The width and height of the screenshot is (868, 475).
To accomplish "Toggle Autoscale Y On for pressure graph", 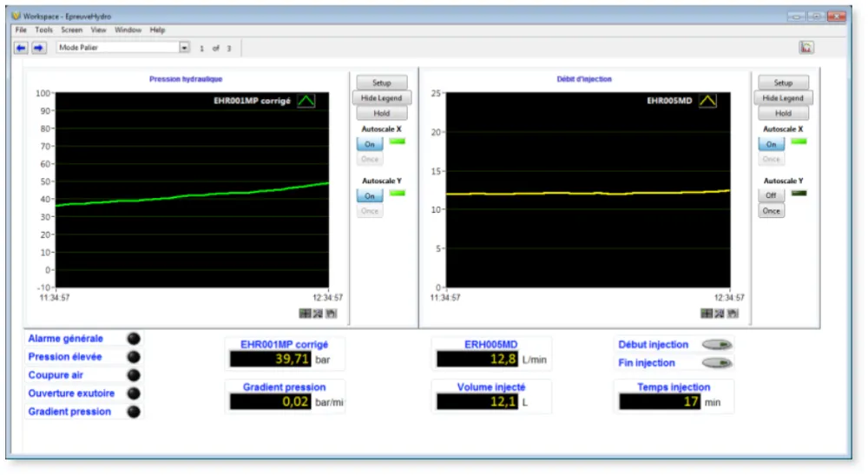I will click(x=370, y=196).
